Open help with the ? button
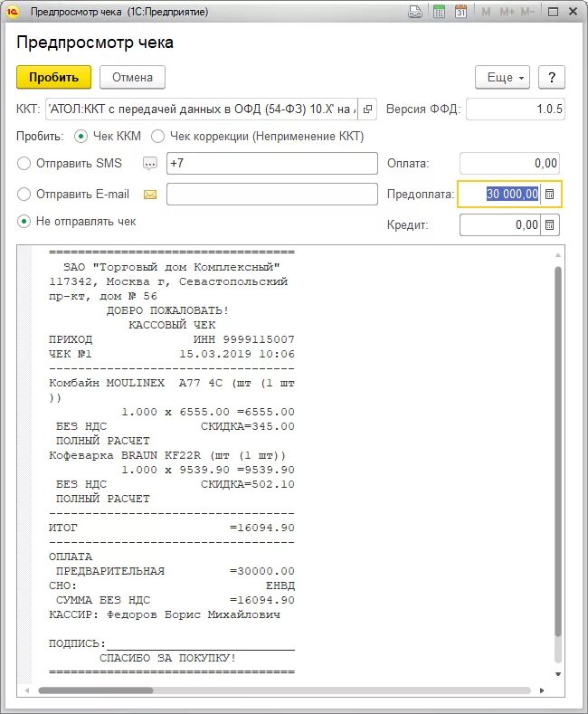Viewport: 588px width, 714px height. click(552, 78)
